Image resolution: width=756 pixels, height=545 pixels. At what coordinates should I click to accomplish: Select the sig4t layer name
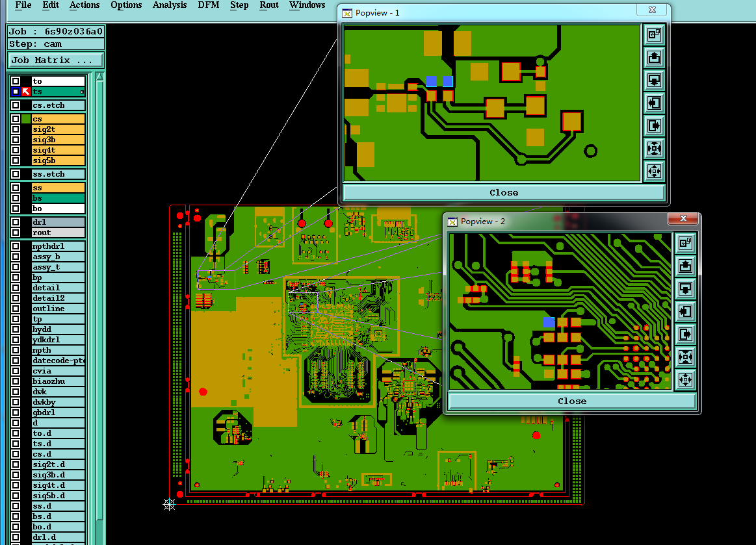pos(59,150)
